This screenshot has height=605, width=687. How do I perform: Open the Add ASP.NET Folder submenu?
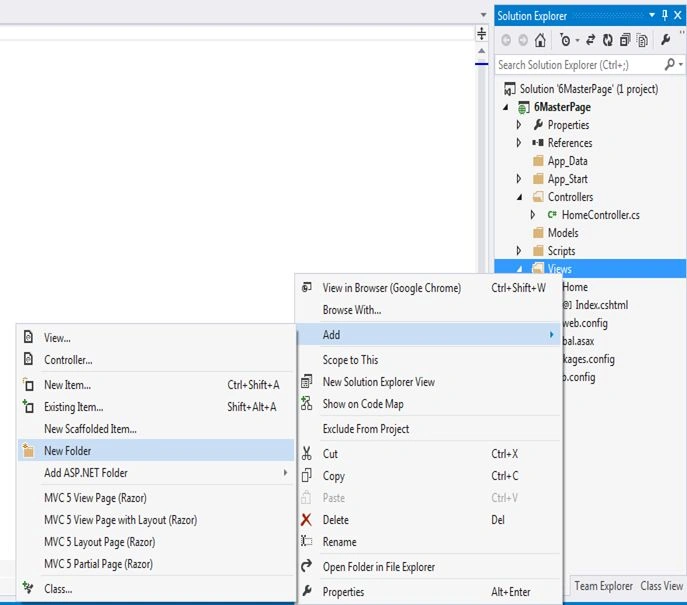pyautogui.click(x=156, y=473)
